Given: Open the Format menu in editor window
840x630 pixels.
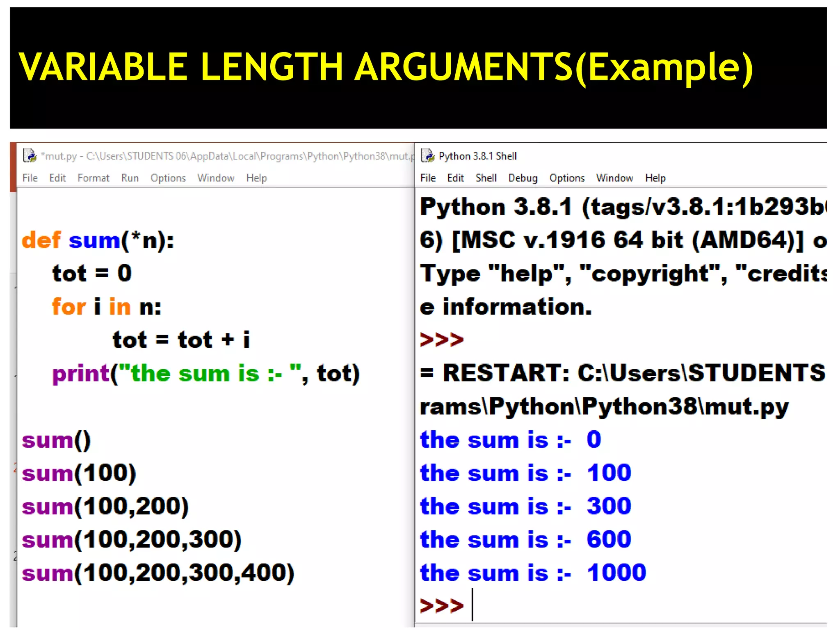Looking at the screenshot, I should coord(94,178).
